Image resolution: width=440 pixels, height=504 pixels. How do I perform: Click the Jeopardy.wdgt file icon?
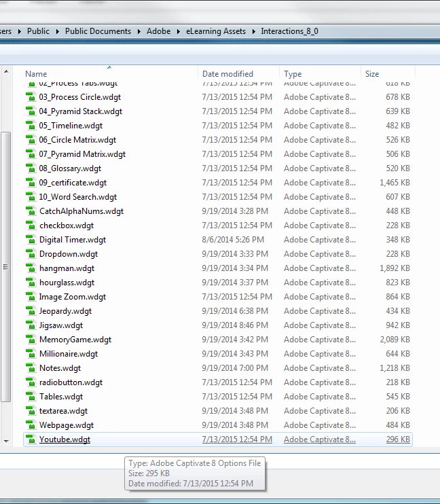tap(31, 311)
